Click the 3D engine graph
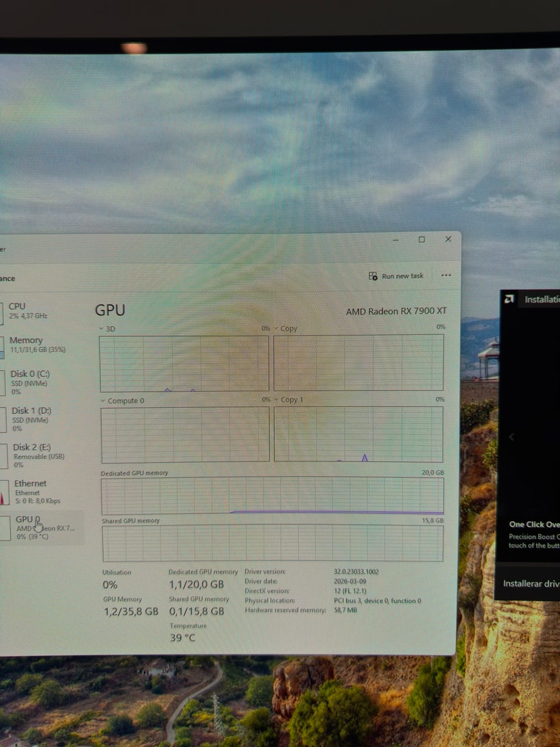 click(x=184, y=363)
